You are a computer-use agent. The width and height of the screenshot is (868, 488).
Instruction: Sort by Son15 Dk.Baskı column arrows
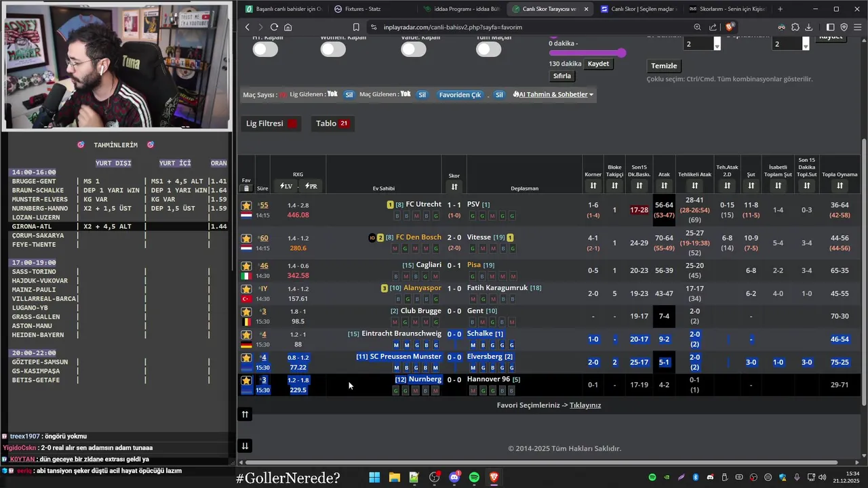[x=639, y=186]
